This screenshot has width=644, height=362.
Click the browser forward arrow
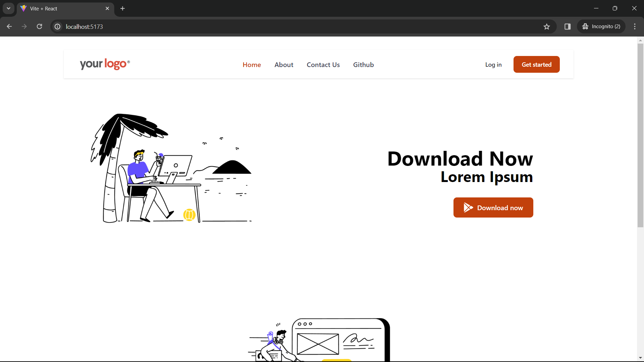coord(24,26)
